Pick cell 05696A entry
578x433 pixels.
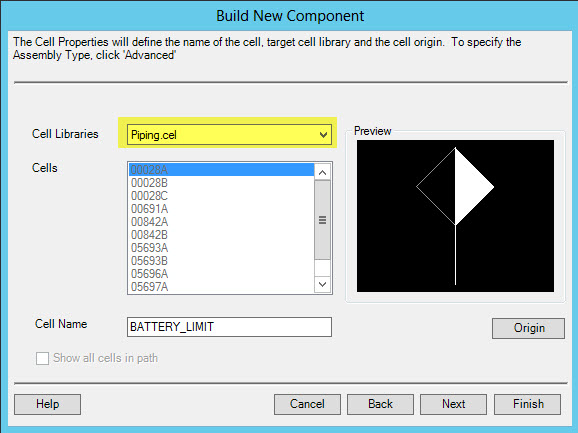tap(221, 274)
